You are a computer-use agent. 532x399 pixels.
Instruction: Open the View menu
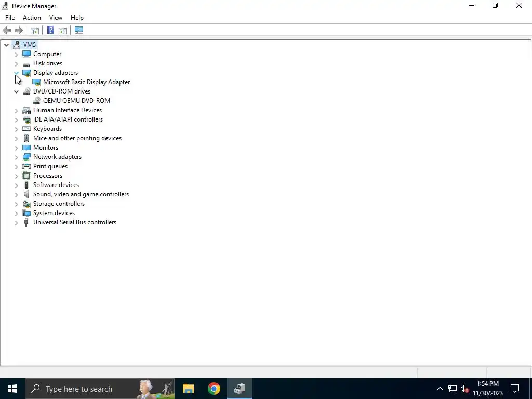pyautogui.click(x=56, y=18)
